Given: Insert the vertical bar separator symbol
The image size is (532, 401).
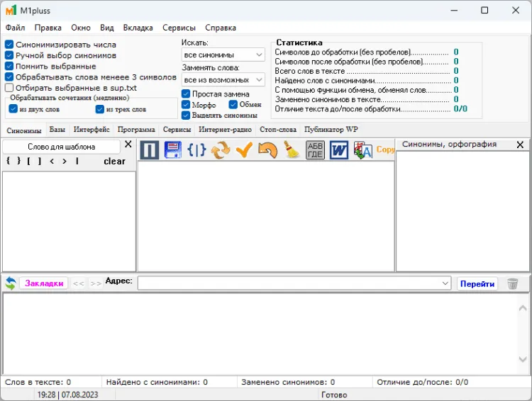Looking at the screenshot, I should tap(77, 161).
